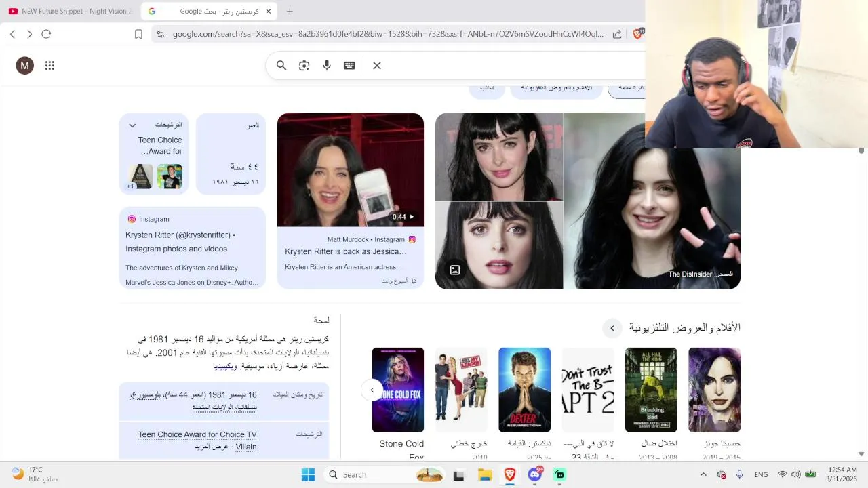Open the Breaking Bad poster
Screen dimensions: 868x488
(x=651, y=390)
